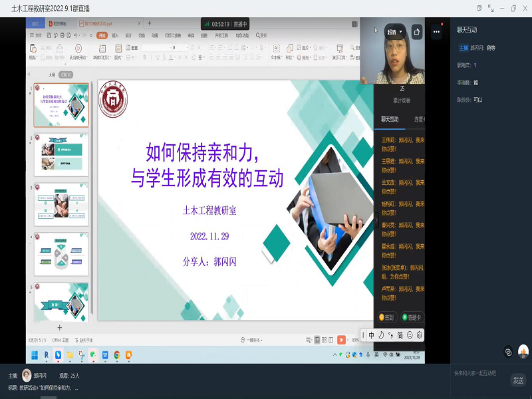Click the slide thumbnail panel scrollbar
The height and width of the screenshot is (399, 532).
click(x=92, y=197)
